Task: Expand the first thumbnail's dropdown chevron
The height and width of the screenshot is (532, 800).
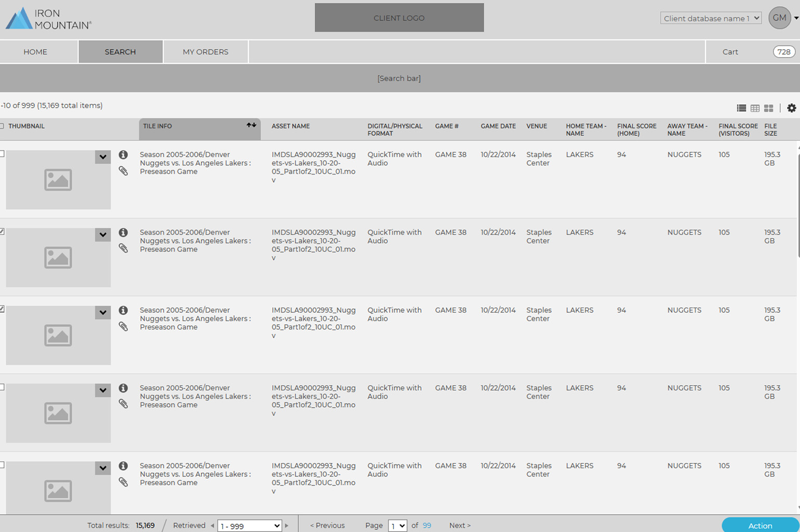Action: [x=103, y=157]
